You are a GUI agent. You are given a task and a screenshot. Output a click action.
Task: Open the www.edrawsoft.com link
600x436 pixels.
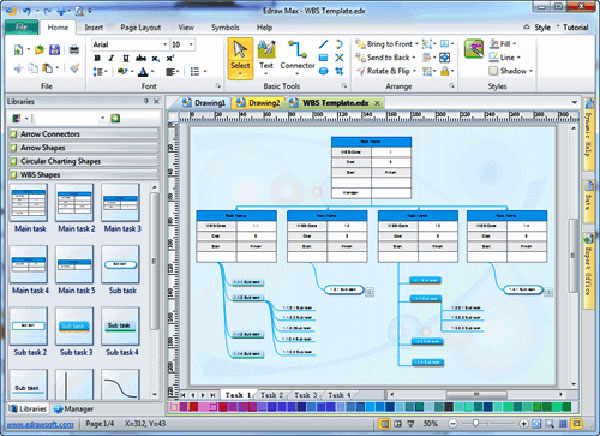point(41,424)
